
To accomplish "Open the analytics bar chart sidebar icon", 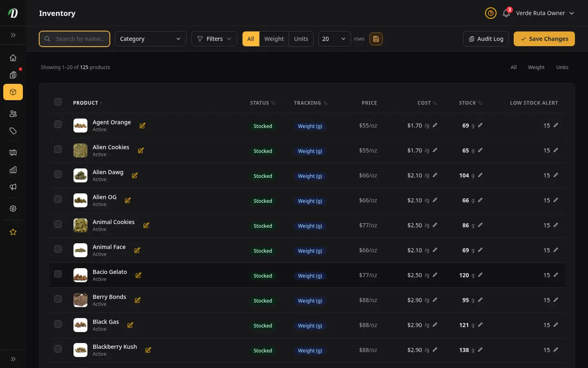I will pyautogui.click(x=13, y=170).
